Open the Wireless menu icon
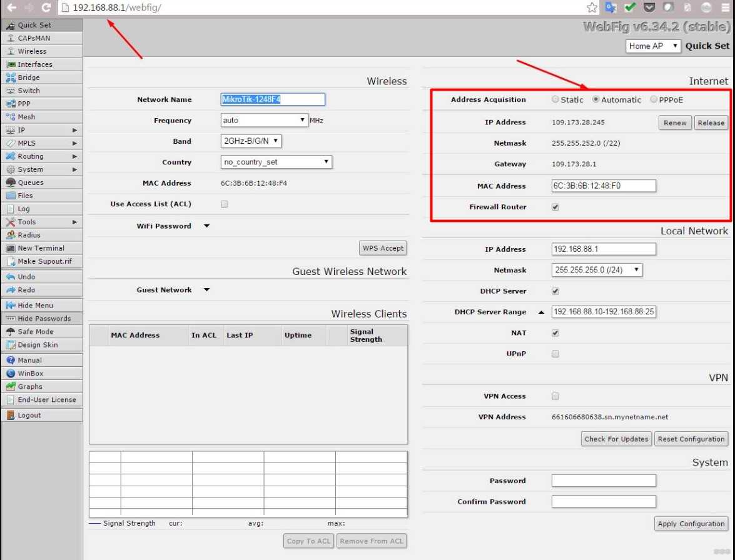The width and height of the screenshot is (735, 560). click(11, 51)
